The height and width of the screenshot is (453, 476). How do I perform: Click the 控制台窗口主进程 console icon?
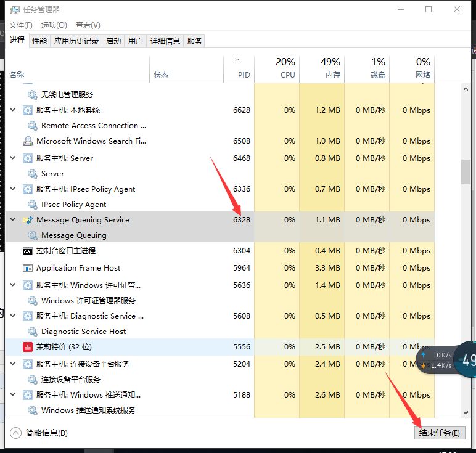28,251
